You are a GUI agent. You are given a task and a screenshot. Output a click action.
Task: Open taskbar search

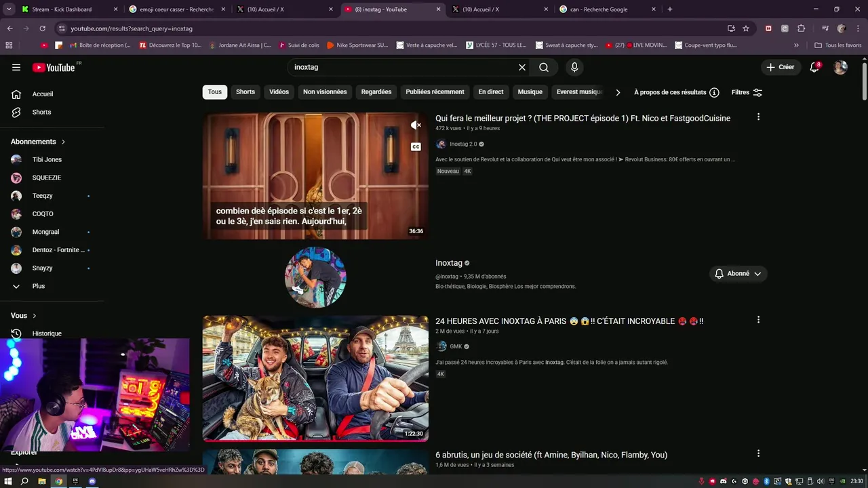(x=24, y=481)
